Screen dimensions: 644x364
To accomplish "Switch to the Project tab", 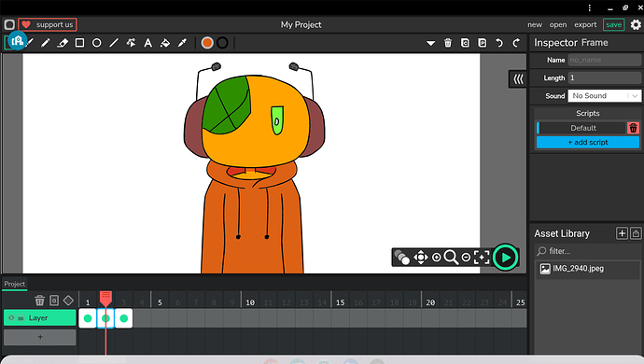I will [x=15, y=284].
